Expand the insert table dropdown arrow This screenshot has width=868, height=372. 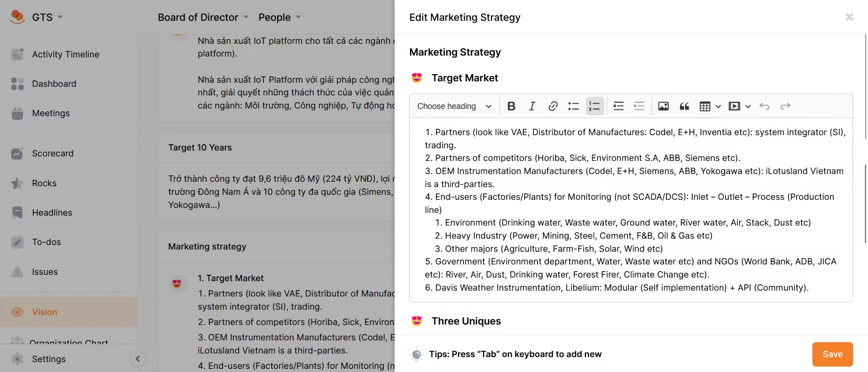718,106
